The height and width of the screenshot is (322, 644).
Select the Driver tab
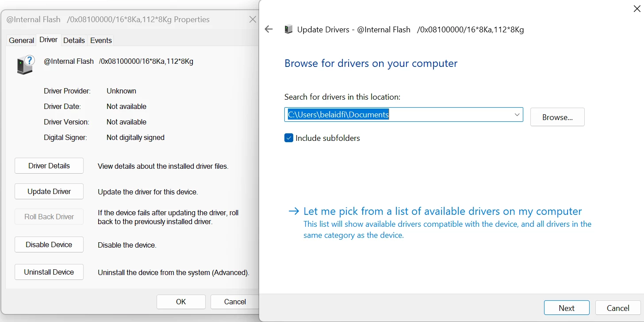[x=48, y=40]
